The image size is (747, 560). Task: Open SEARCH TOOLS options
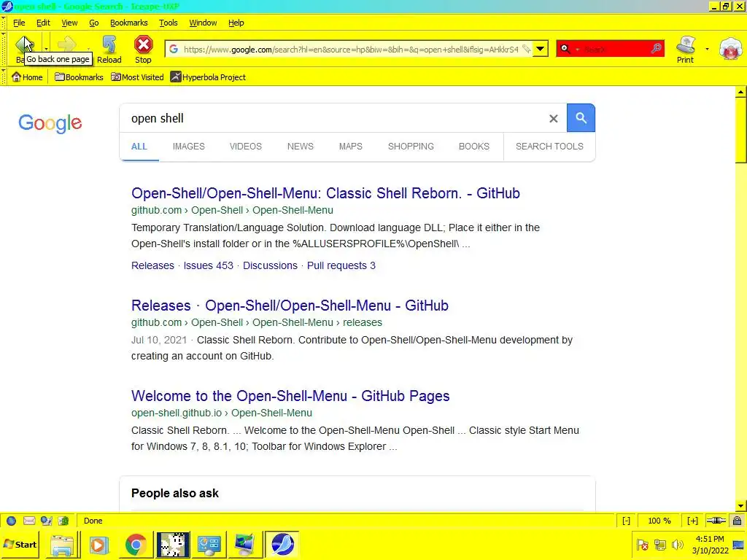pyautogui.click(x=549, y=147)
